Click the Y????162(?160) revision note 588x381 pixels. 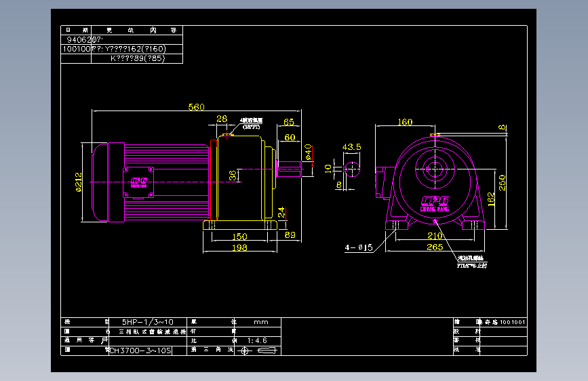tap(136, 49)
